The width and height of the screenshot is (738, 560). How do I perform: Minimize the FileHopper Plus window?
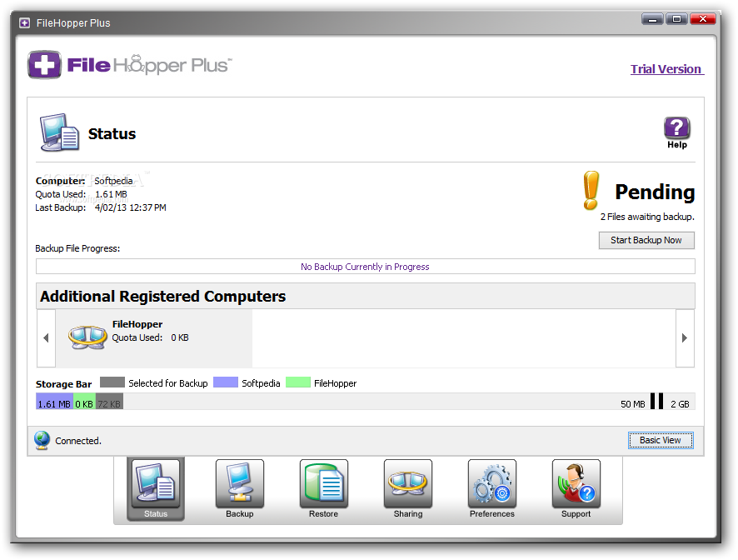[653, 19]
